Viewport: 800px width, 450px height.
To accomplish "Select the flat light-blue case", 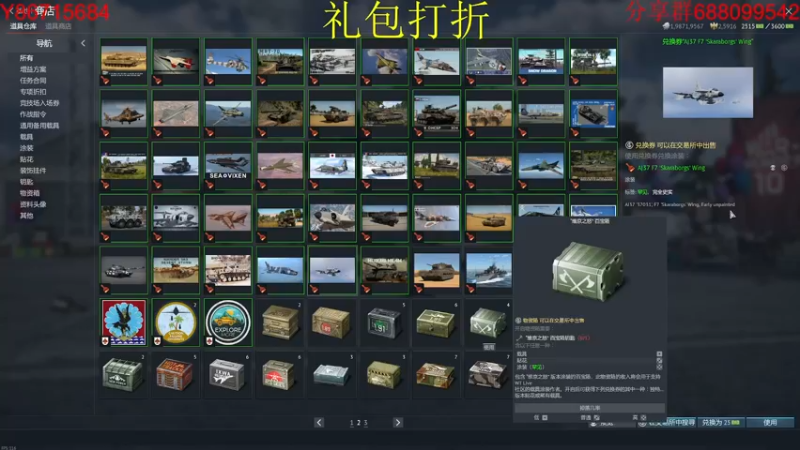I will 331,374.
